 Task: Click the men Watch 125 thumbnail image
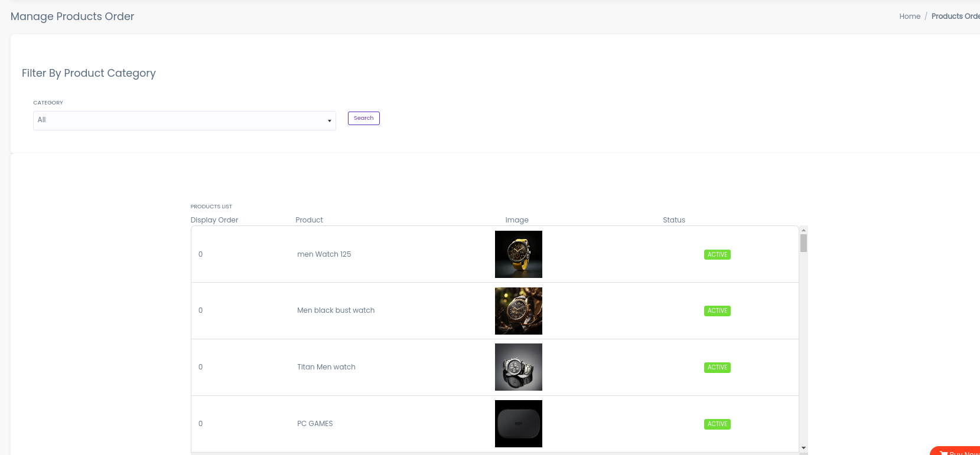click(x=518, y=254)
